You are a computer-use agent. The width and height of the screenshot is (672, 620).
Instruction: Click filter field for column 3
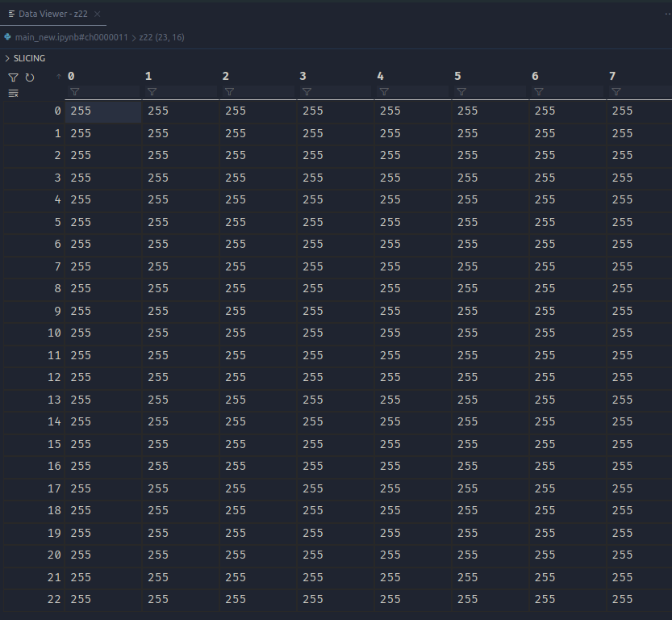[x=335, y=92]
